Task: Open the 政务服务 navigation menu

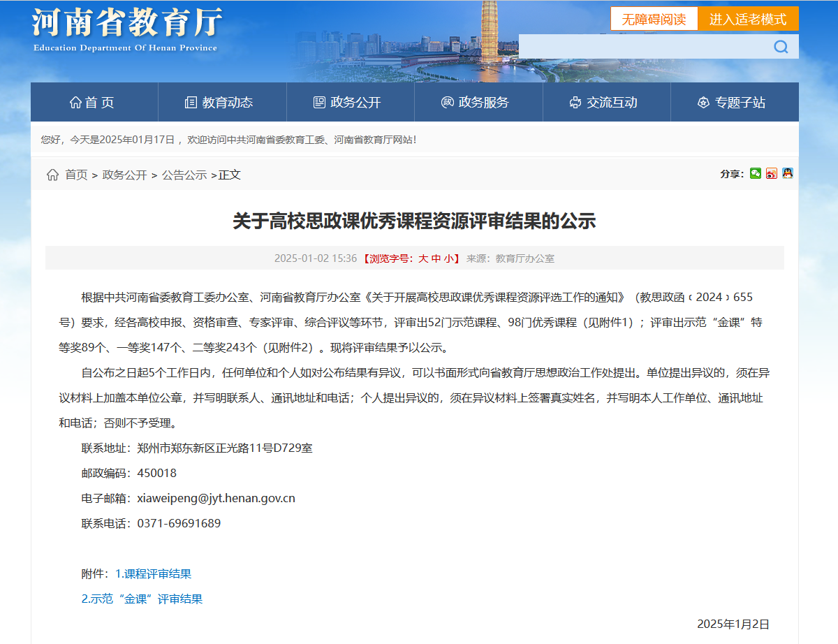Action: (476, 103)
